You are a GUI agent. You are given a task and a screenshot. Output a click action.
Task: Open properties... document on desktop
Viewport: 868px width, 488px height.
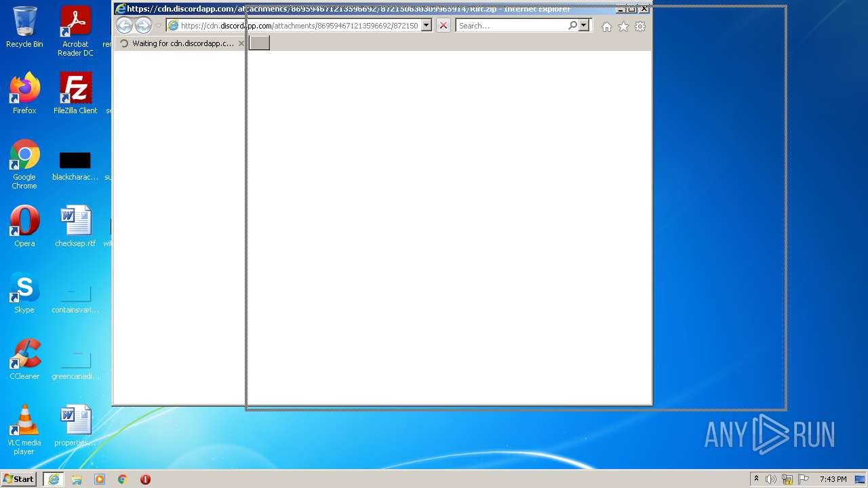click(75, 426)
